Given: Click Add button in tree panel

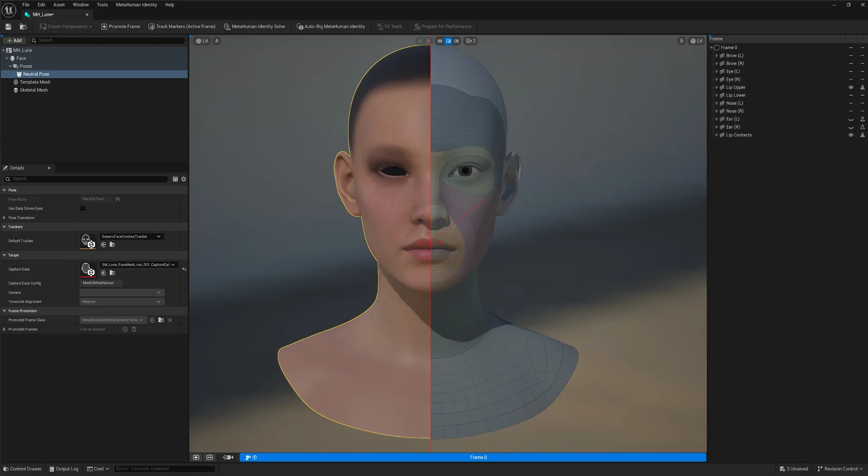Looking at the screenshot, I should 14,40.
